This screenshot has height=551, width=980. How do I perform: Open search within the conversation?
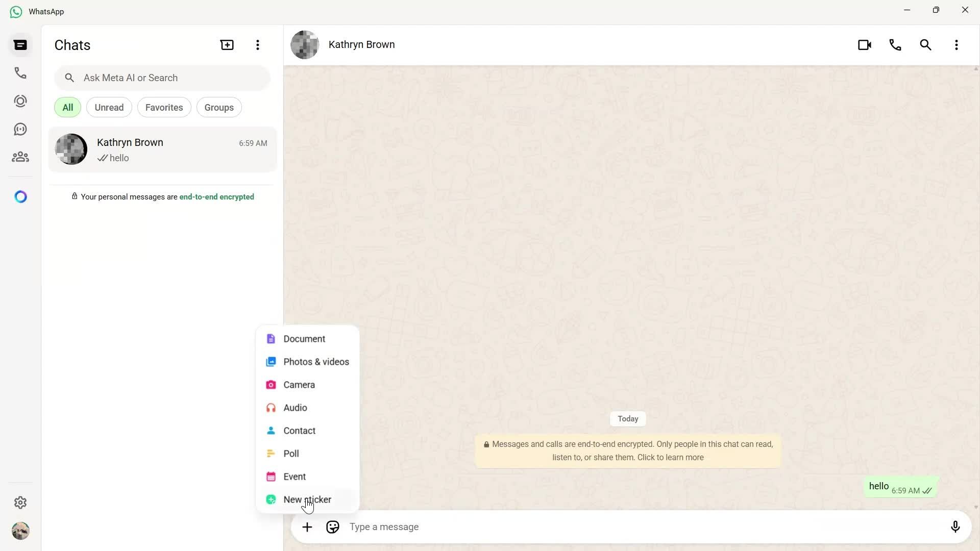(926, 45)
